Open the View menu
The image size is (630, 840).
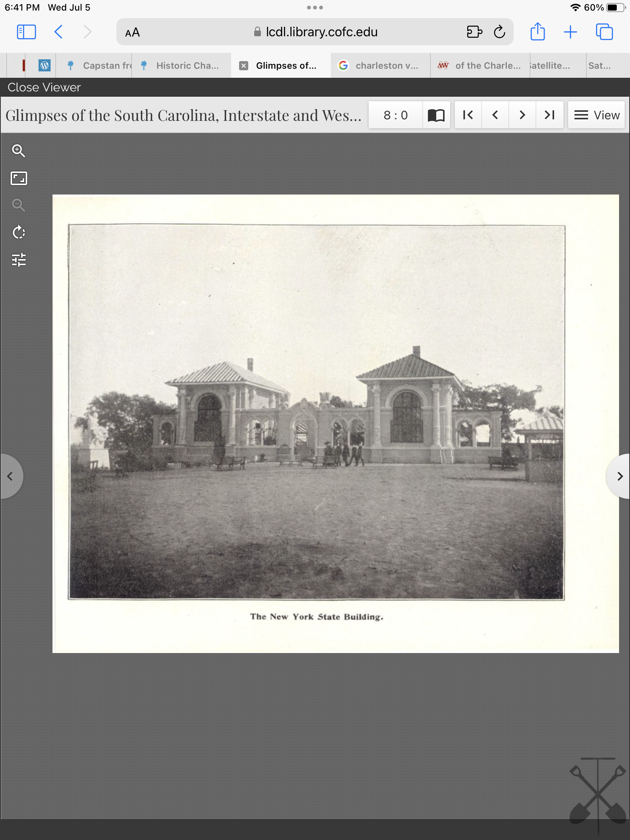tap(596, 115)
